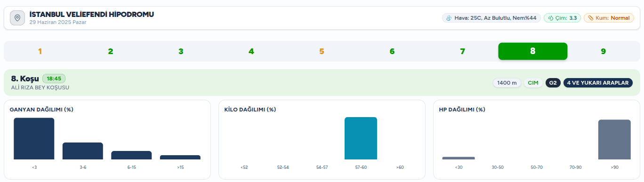Click the 1400 m distance badge
This screenshot has width=644, height=182.
click(x=507, y=83)
